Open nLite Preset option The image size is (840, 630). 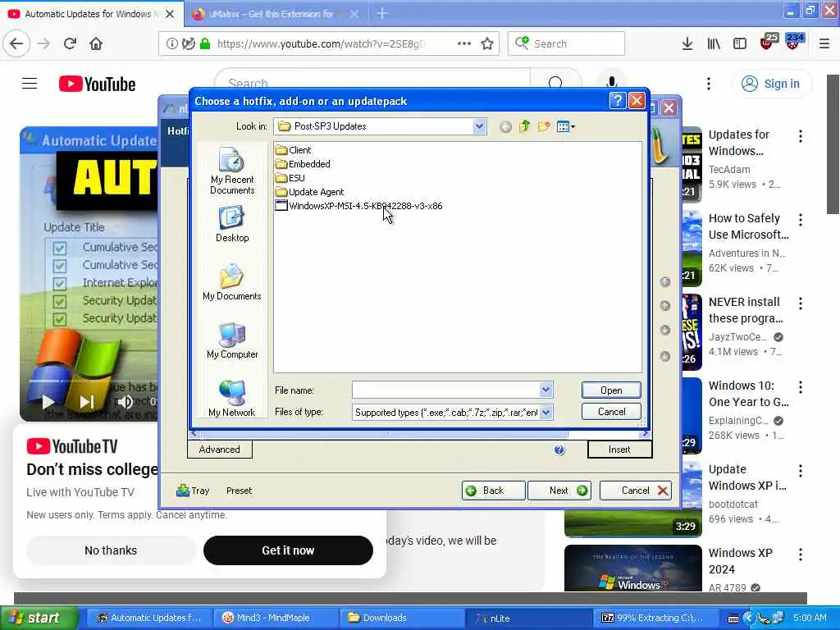coord(239,491)
